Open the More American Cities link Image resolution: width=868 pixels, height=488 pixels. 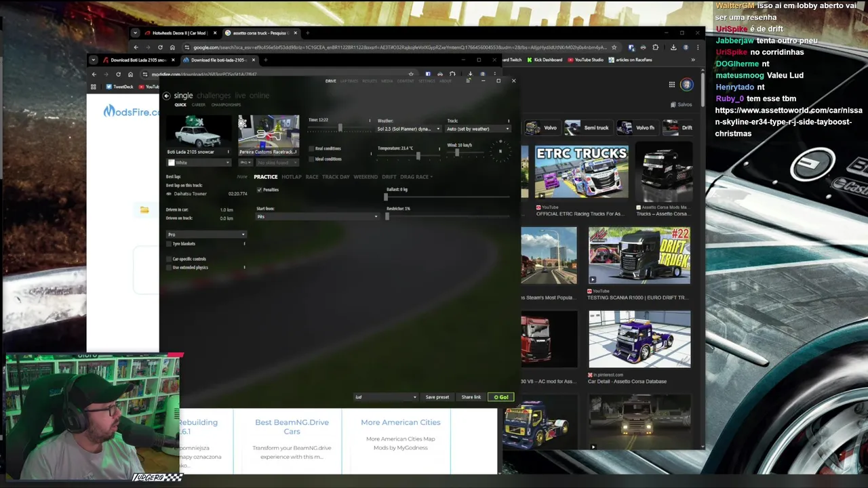(x=401, y=422)
